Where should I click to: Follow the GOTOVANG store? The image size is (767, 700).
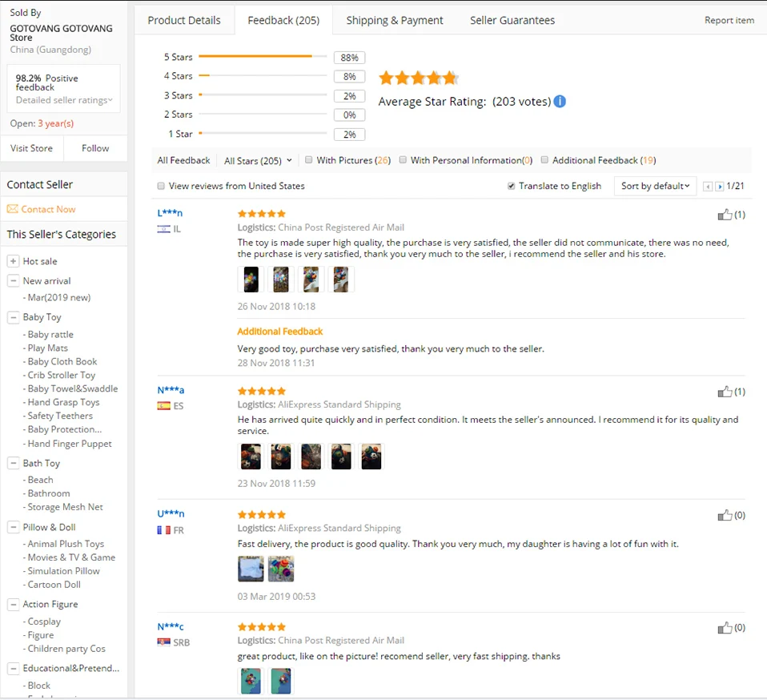point(95,148)
